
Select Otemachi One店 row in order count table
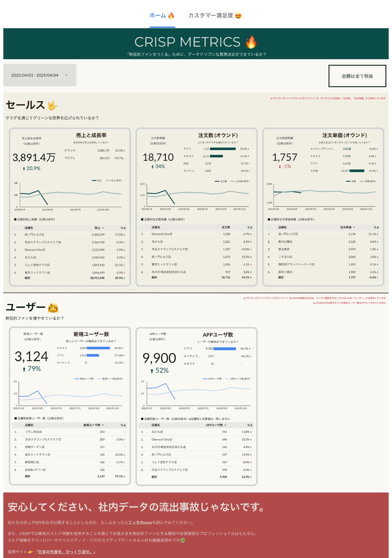pos(196,234)
